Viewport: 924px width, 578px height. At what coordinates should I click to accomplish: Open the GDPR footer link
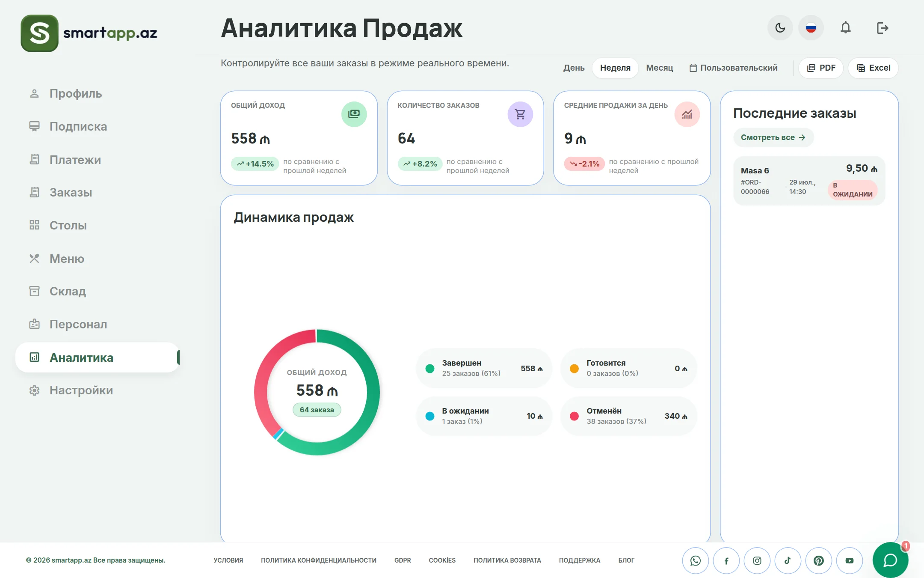tap(403, 560)
